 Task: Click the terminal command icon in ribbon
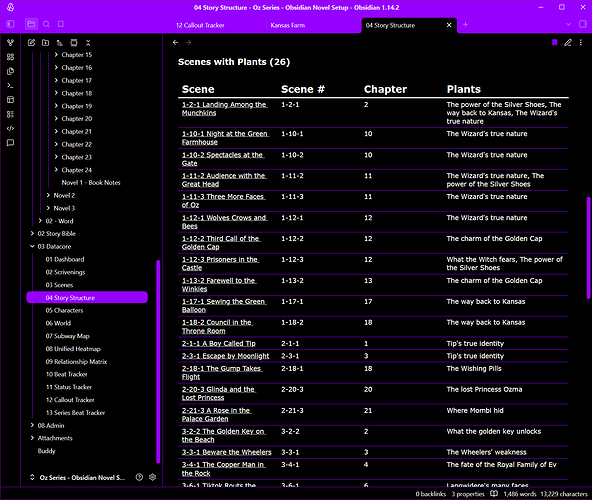10,86
